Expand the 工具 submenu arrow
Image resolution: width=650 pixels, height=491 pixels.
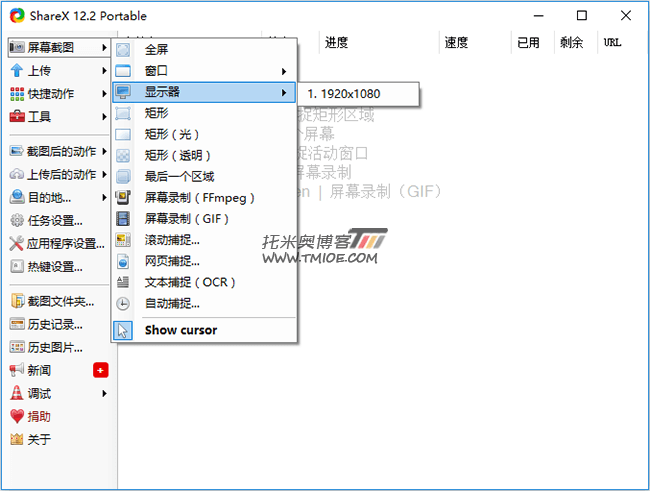tap(104, 117)
